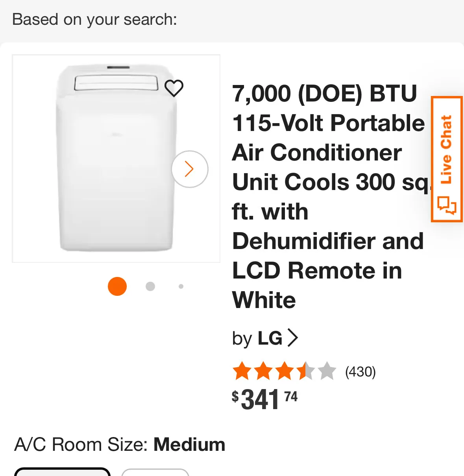464x476 pixels.
Task: Click the next image arrow
Action: tap(190, 169)
